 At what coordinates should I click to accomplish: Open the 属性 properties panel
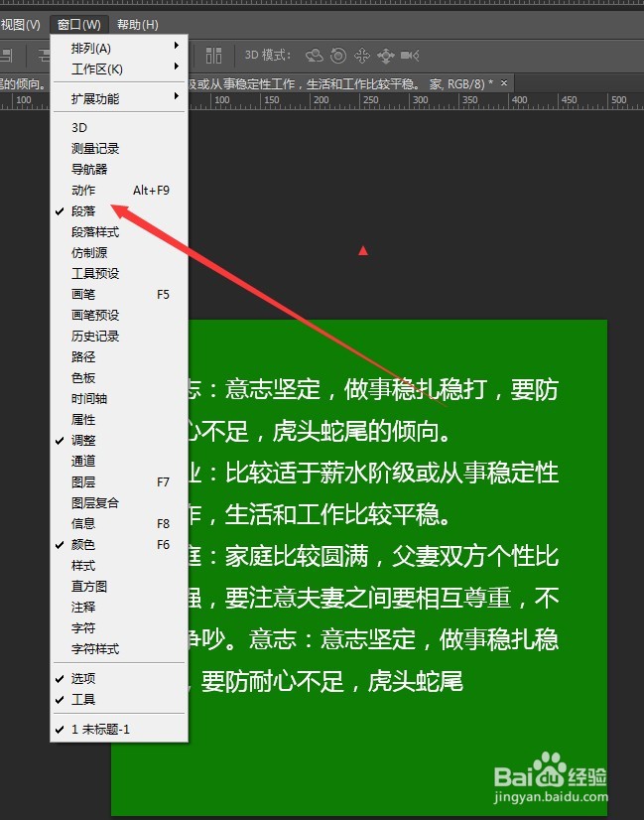[120, 420]
